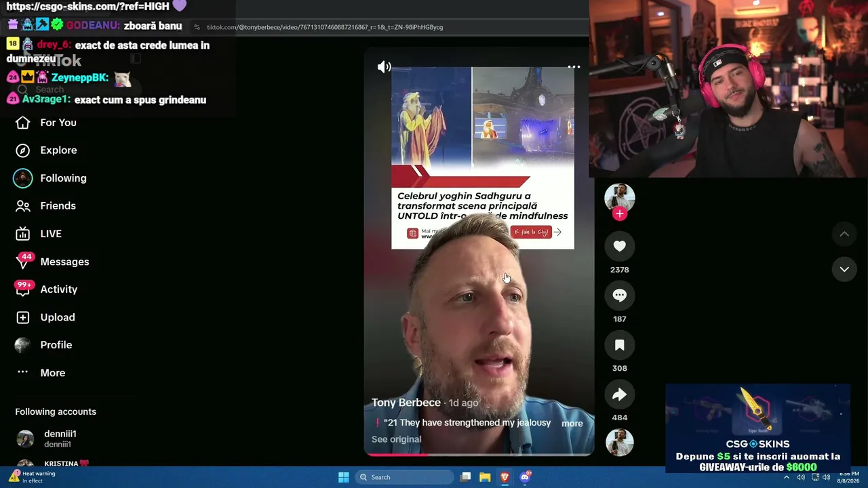Click the '1d ago' timestamp
The image size is (868, 488).
coord(463,403)
